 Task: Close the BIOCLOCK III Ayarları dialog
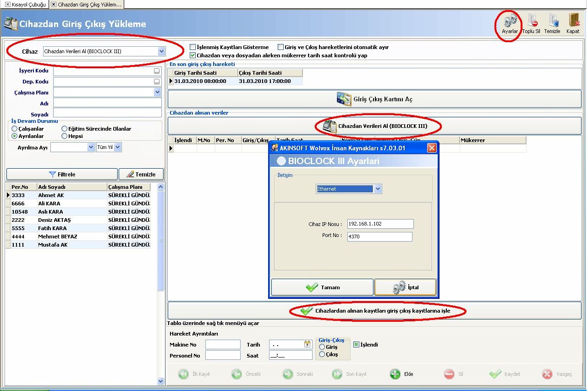pos(431,148)
